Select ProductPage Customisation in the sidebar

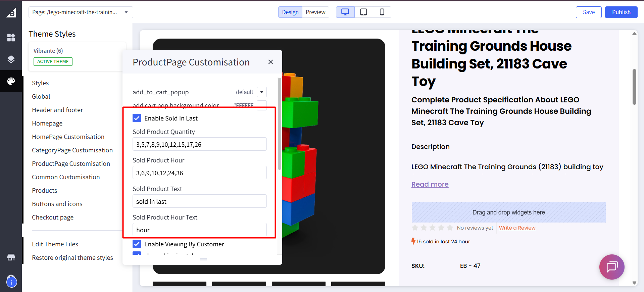71,163
